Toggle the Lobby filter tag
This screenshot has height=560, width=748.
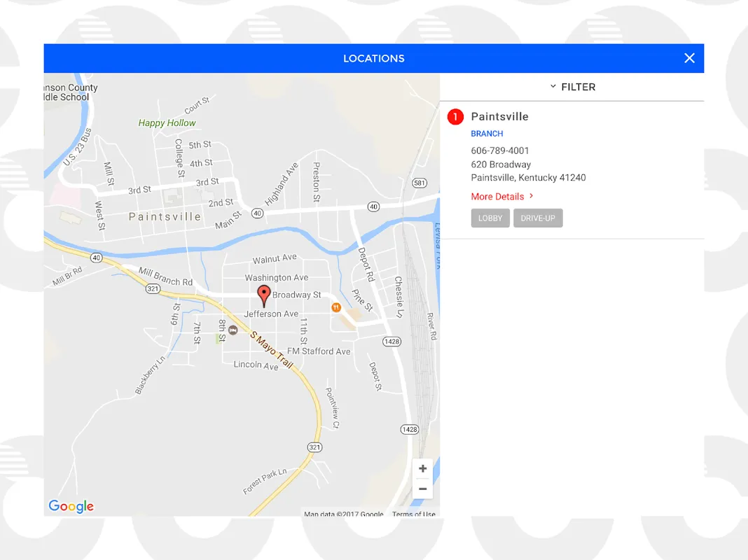click(x=490, y=218)
